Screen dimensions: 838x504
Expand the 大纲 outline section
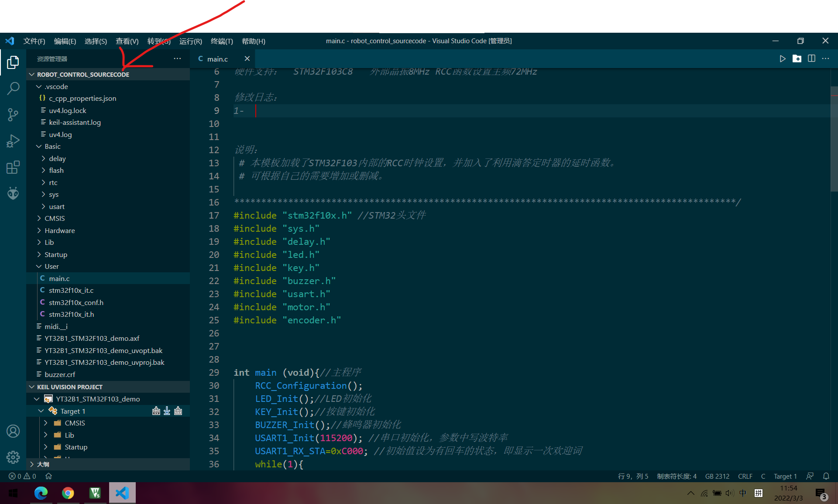click(x=43, y=464)
